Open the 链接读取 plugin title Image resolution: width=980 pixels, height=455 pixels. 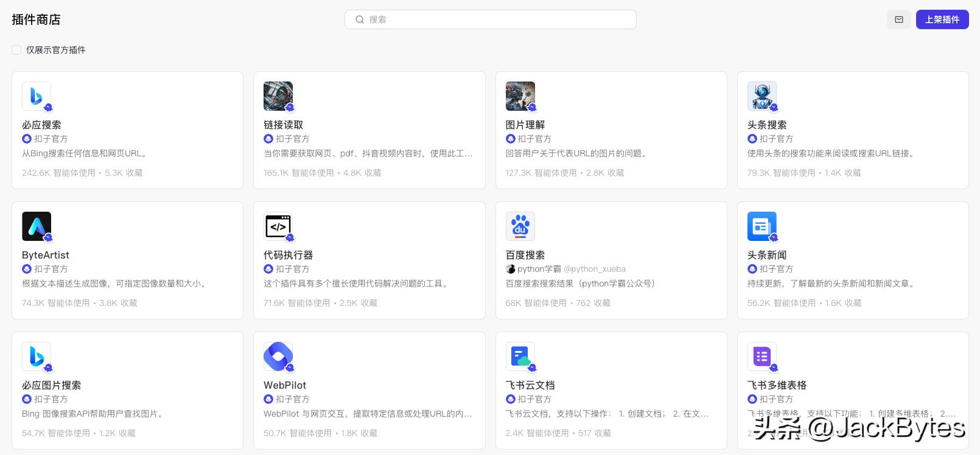click(x=283, y=125)
